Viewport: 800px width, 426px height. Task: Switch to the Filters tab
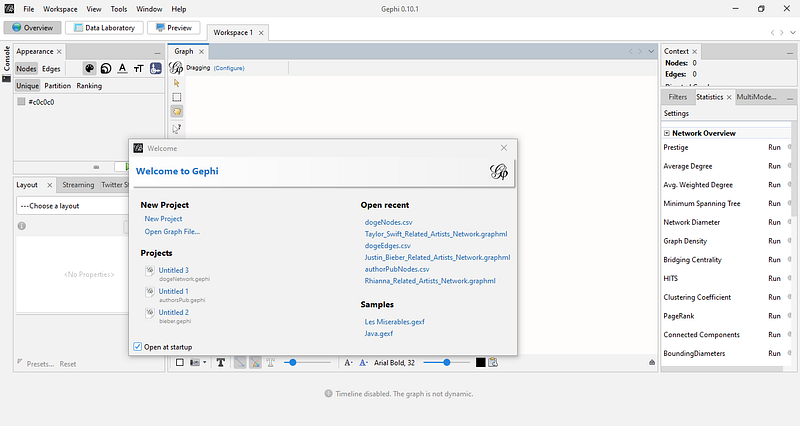(678, 97)
